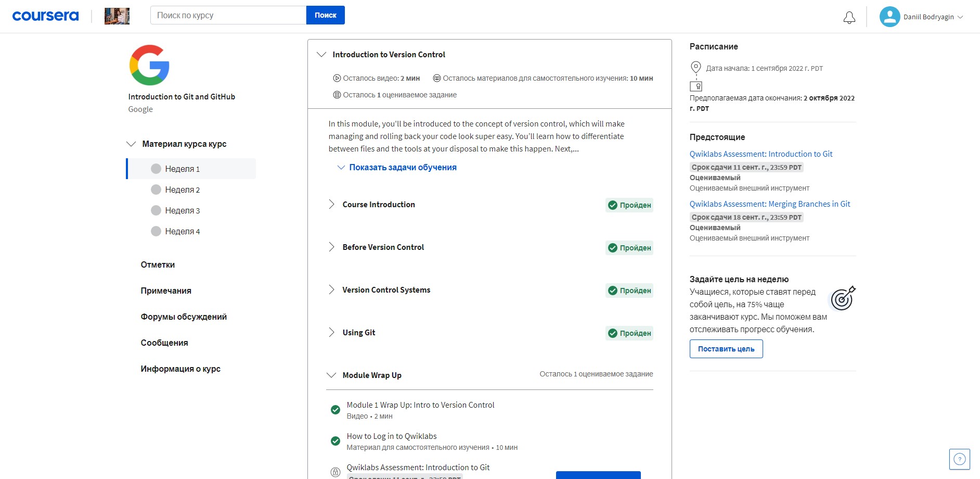Click the weekly goal target icon
The height and width of the screenshot is (479, 980).
(x=842, y=298)
